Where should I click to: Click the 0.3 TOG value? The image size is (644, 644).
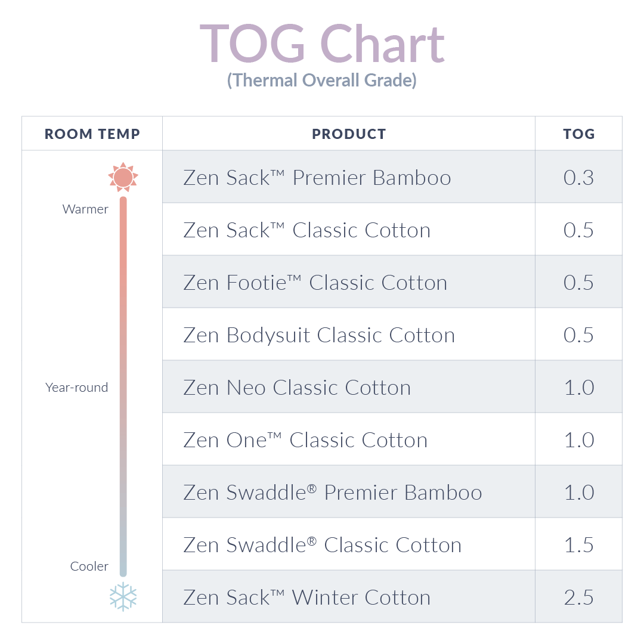tap(578, 178)
